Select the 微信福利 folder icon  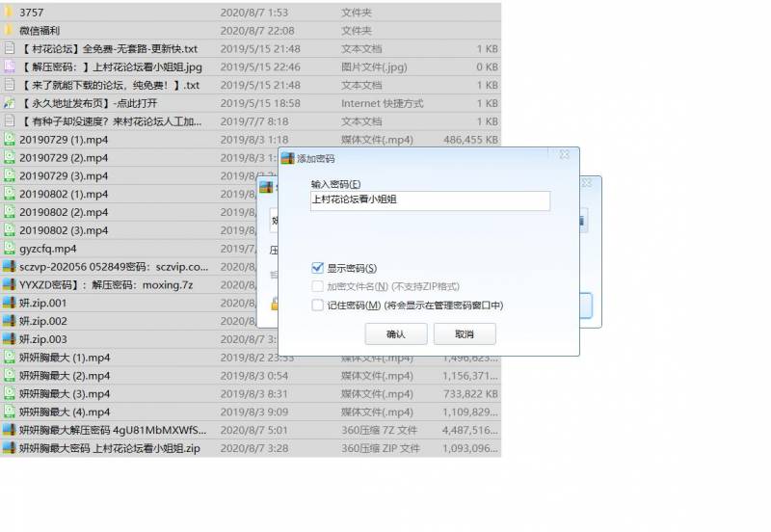9,31
